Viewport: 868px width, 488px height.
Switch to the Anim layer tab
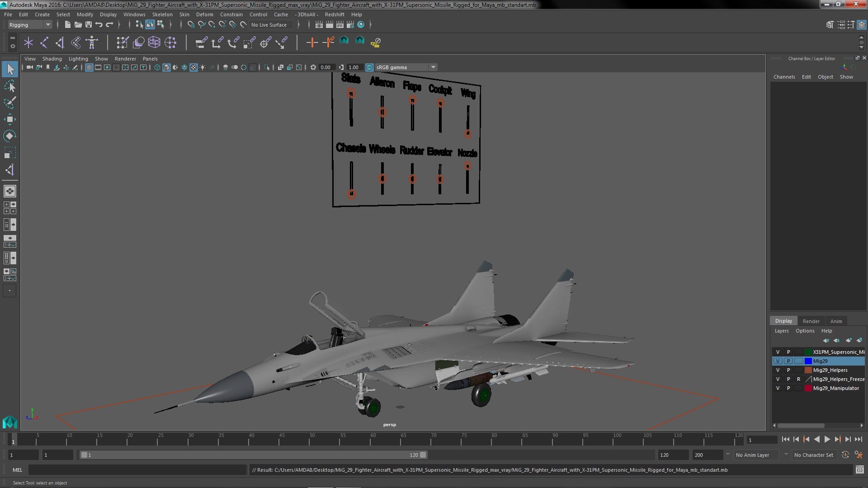[x=836, y=321]
